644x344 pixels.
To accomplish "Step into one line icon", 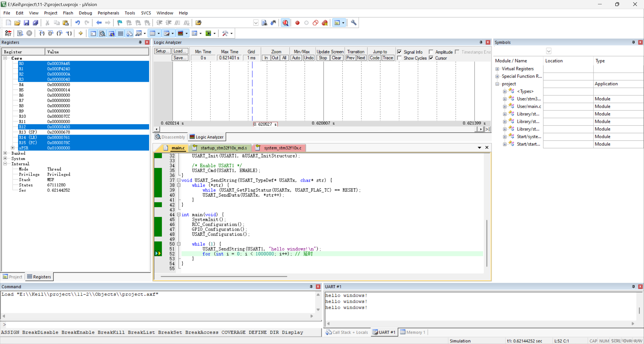I will 42,33.
